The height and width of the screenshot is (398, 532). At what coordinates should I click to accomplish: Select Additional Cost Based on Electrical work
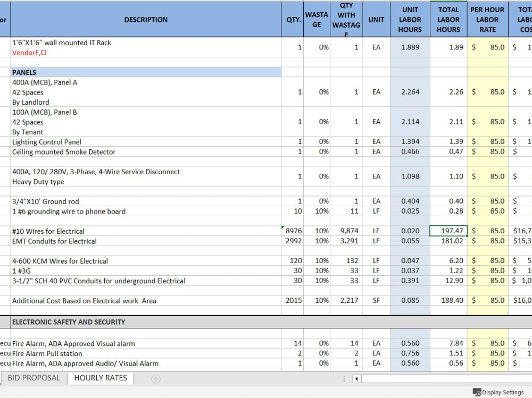tap(146, 301)
